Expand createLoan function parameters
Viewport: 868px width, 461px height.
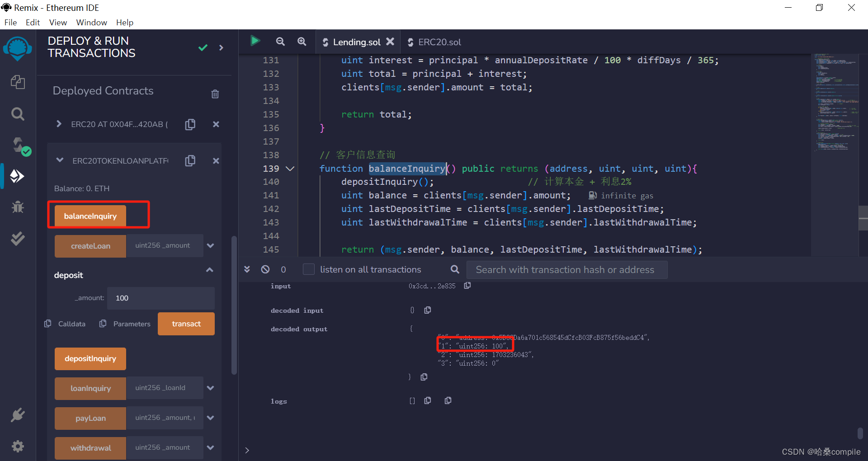[x=210, y=246]
